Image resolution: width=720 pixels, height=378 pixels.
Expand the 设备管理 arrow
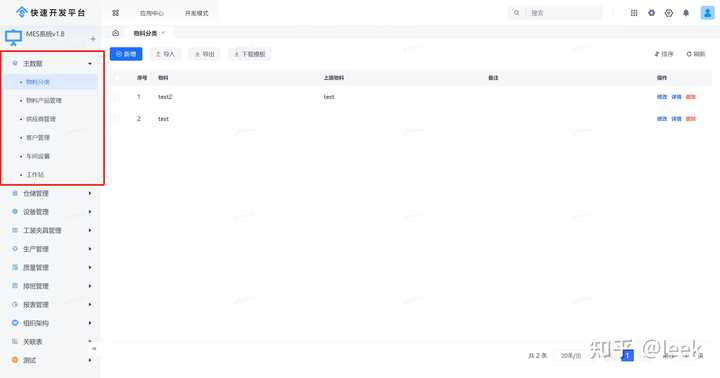pyautogui.click(x=90, y=212)
